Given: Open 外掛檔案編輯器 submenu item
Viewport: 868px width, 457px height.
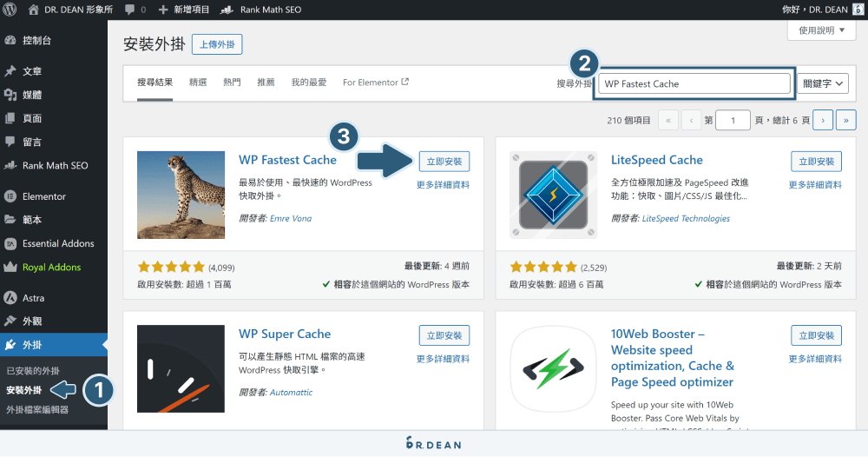Looking at the screenshot, I should point(37,409).
